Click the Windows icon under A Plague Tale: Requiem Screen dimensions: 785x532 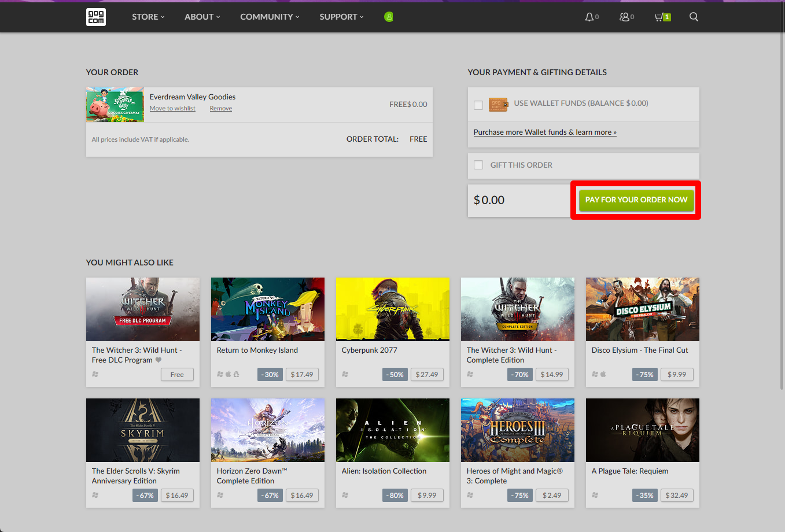[x=595, y=495]
